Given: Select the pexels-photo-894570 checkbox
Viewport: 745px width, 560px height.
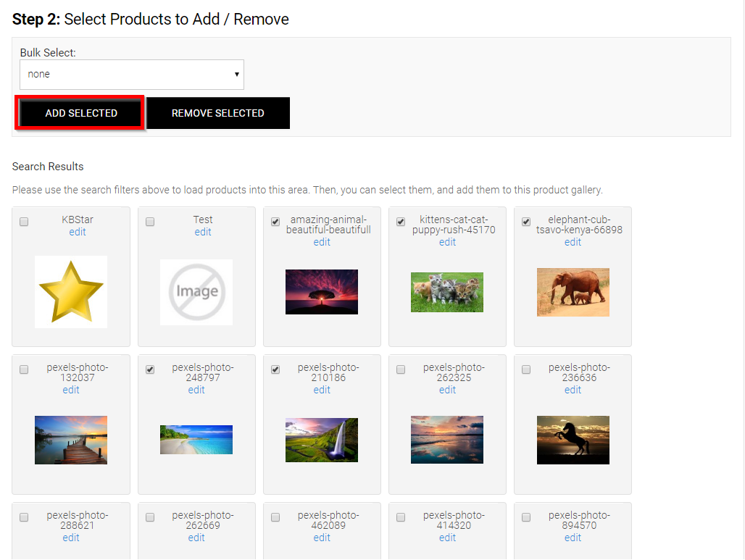Looking at the screenshot, I should coord(525,517).
